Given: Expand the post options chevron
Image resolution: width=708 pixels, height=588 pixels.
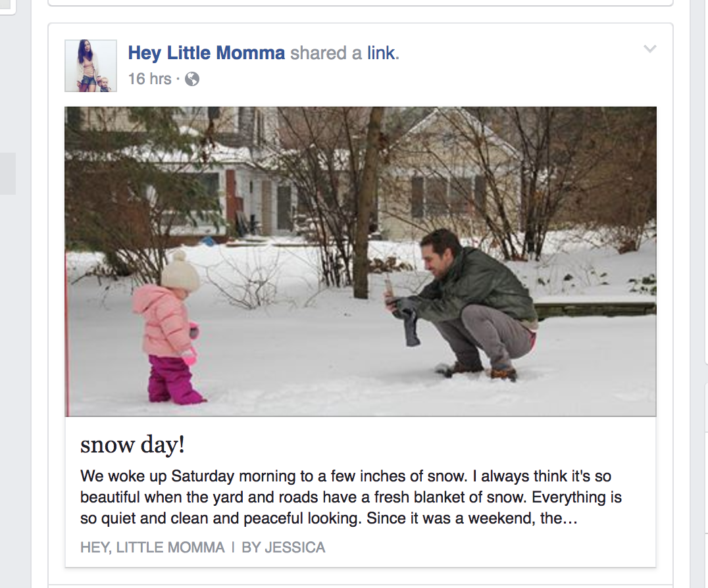Looking at the screenshot, I should [x=649, y=49].
